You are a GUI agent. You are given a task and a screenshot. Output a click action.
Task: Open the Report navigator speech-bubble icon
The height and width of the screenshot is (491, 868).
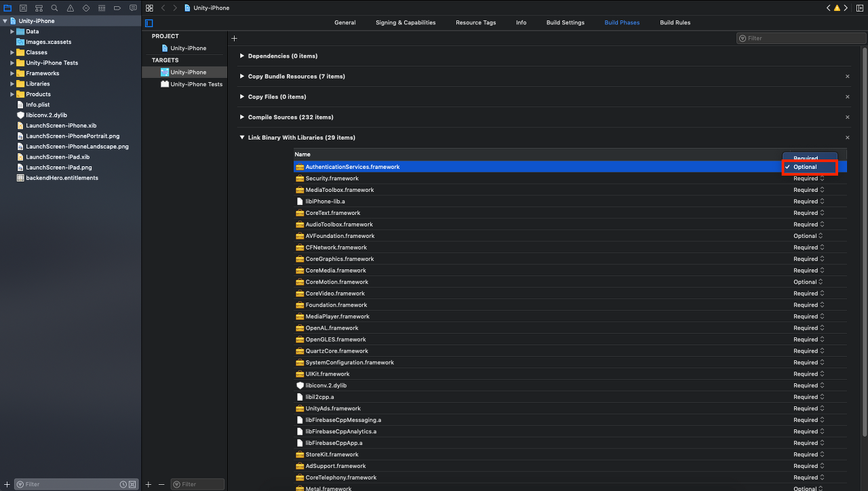(x=132, y=8)
